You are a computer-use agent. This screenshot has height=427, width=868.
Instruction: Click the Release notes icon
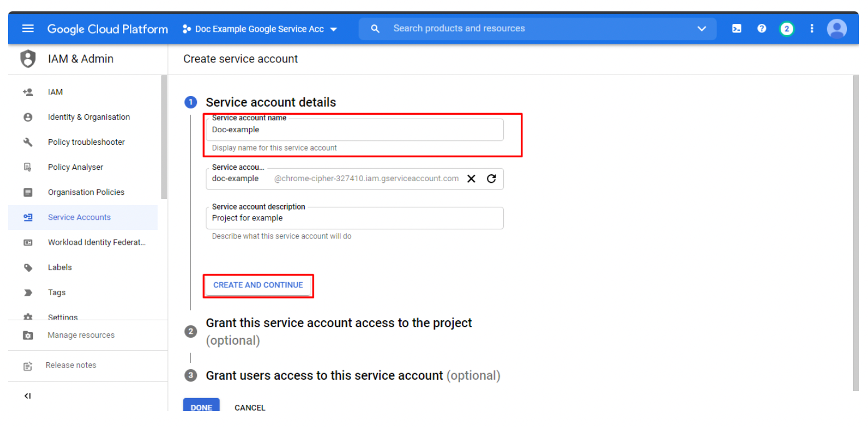(x=28, y=366)
